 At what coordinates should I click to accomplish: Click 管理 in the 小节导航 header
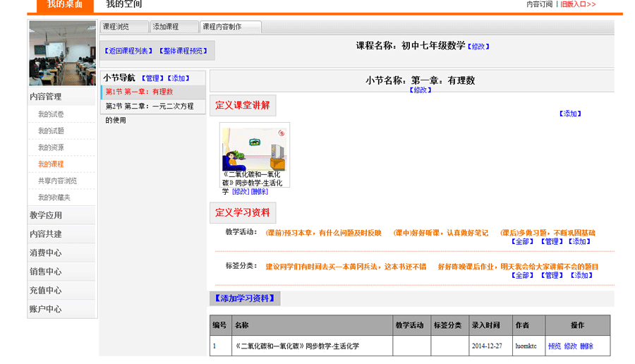coord(152,78)
